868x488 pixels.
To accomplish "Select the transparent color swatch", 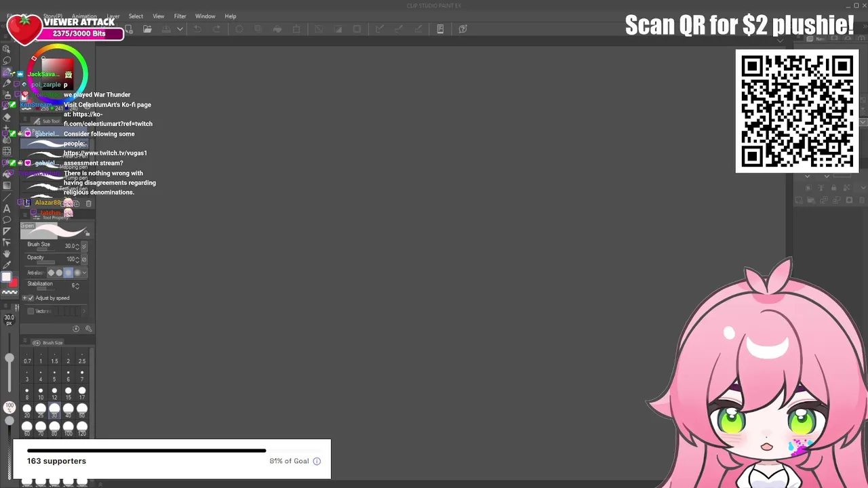I will click(x=9, y=292).
